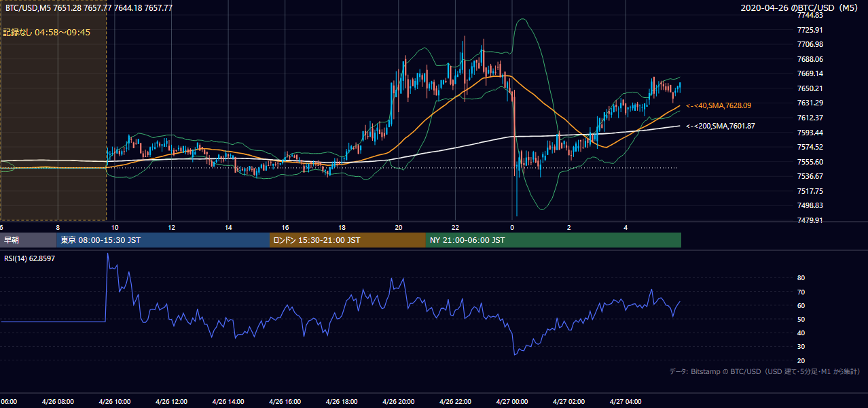Click price axis value 7517.75
Viewport: 868px width, 408px height.
(810, 191)
